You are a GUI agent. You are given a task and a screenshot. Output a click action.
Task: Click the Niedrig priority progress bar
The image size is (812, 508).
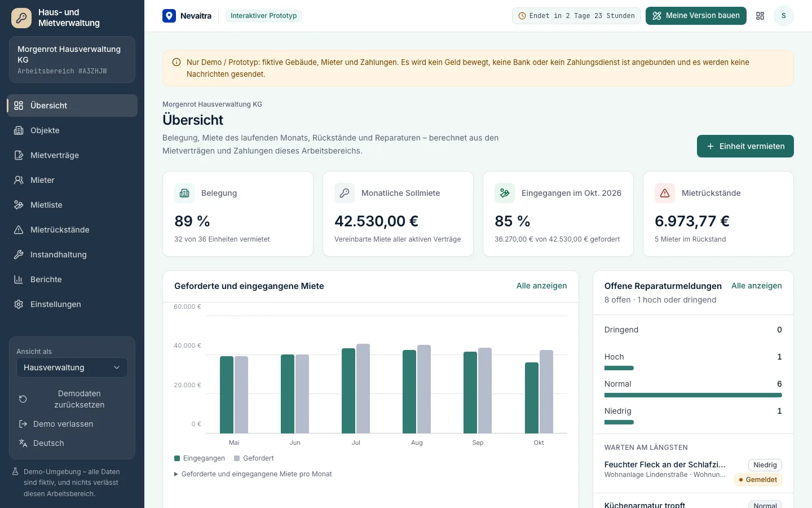point(619,422)
